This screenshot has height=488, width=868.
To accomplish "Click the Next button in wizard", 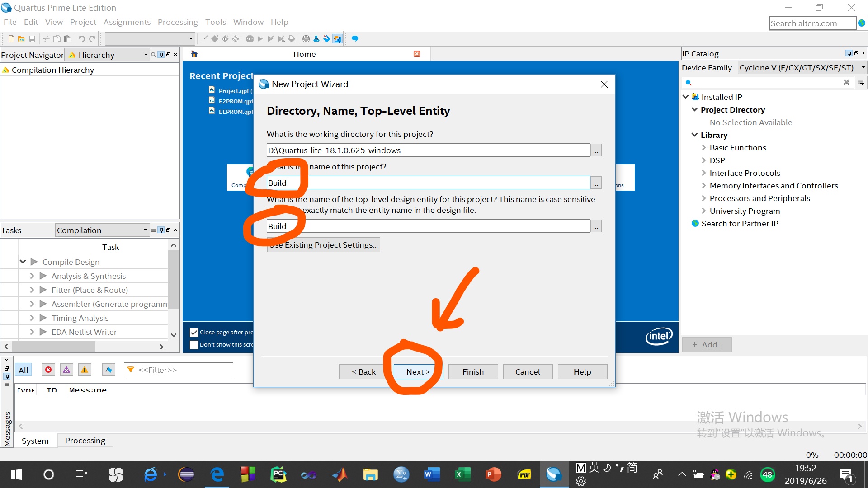I will 418,371.
